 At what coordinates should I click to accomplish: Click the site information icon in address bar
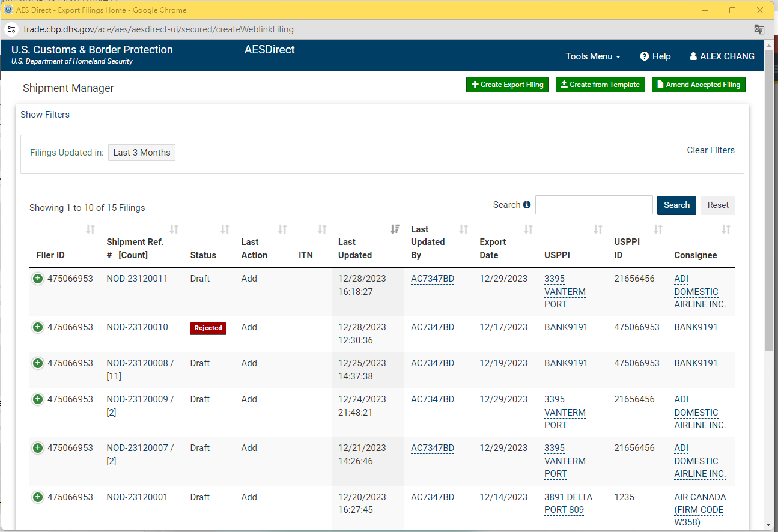(x=11, y=29)
